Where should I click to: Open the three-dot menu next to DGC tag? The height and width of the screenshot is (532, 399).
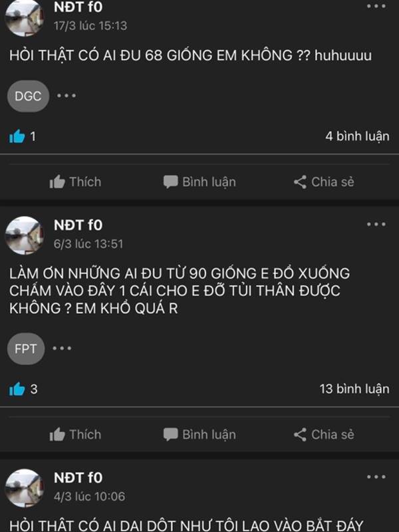pyautogui.click(x=66, y=96)
